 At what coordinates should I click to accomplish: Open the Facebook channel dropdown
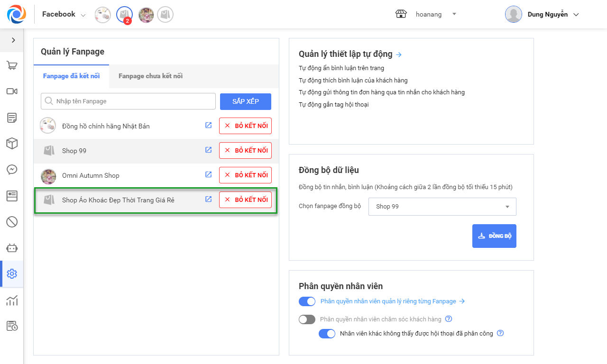click(x=64, y=14)
